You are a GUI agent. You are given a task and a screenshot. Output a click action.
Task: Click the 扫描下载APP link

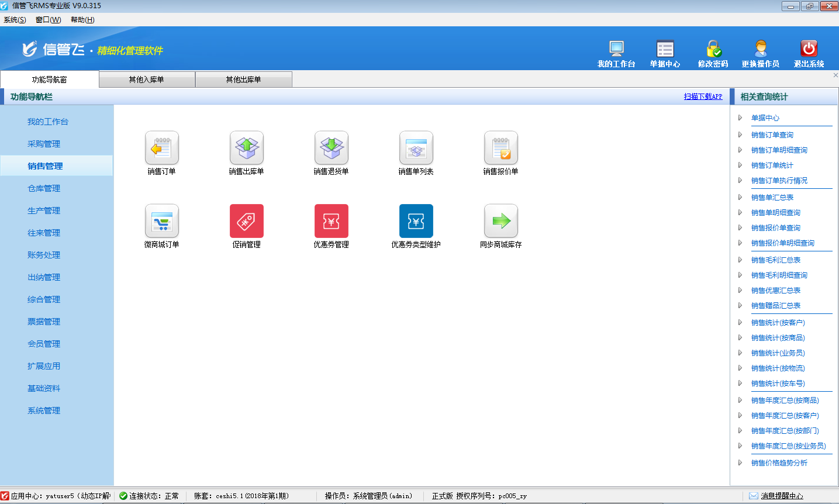coord(703,96)
